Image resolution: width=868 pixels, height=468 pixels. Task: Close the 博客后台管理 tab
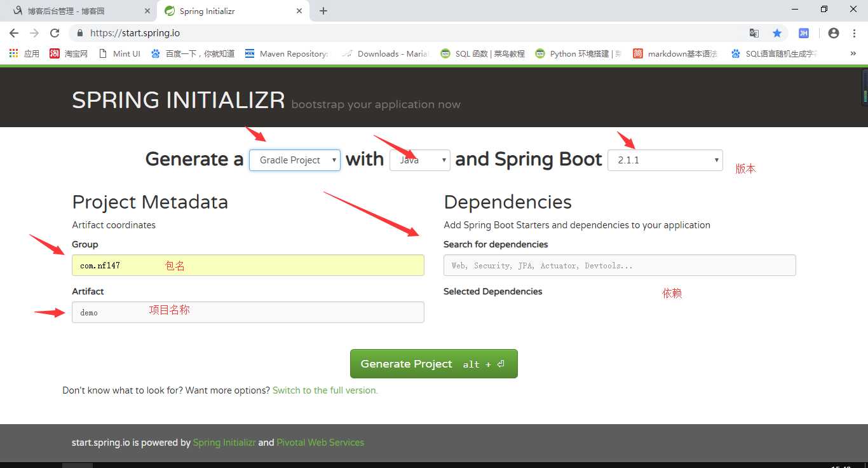pos(147,11)
